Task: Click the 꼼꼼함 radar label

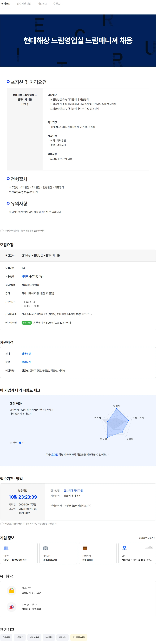Action: (x=130, y=439)
